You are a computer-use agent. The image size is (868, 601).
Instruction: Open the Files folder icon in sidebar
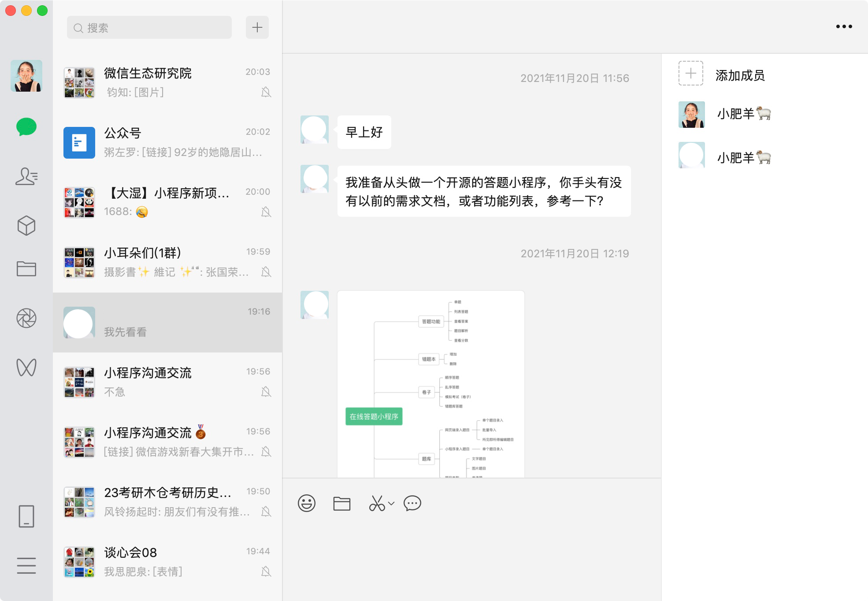point(26,268)
